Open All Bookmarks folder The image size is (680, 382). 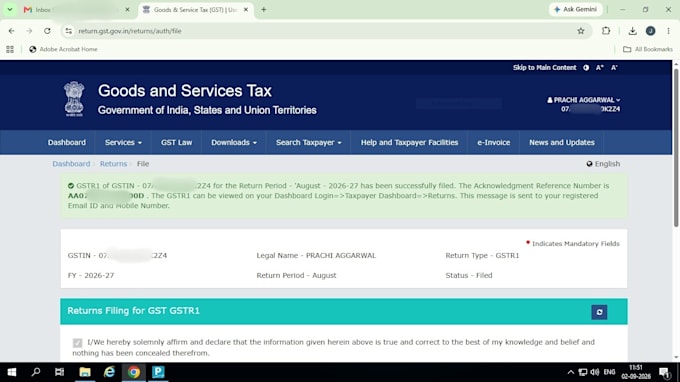point(648,49)
